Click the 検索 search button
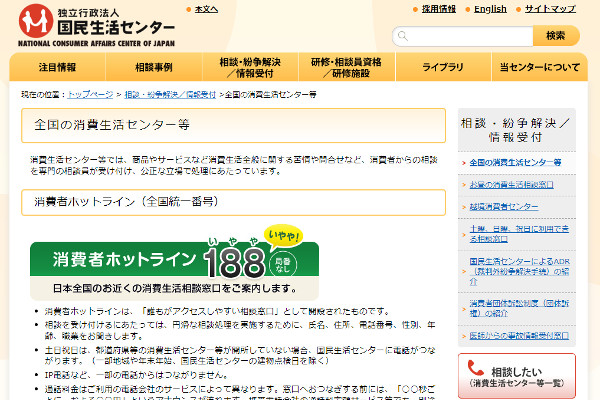This screenshot has height=400, width=600. click(x=556, y=36)
